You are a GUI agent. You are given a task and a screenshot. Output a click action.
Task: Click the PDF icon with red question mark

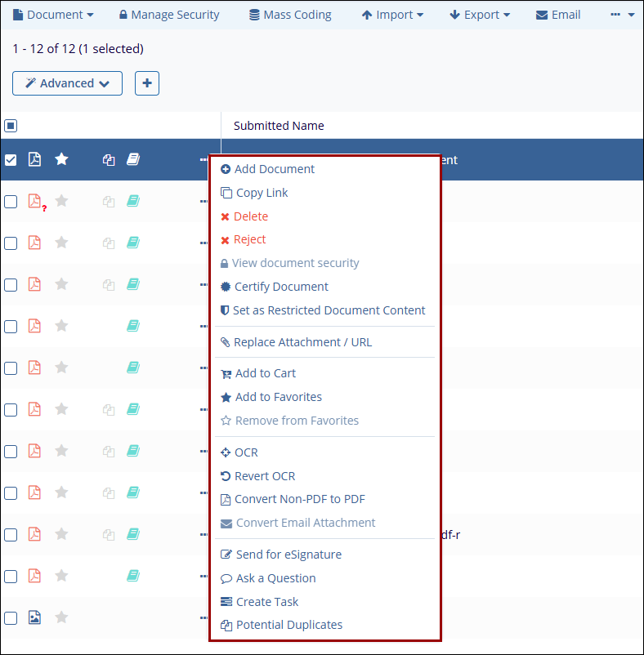(x=35, y=202)
